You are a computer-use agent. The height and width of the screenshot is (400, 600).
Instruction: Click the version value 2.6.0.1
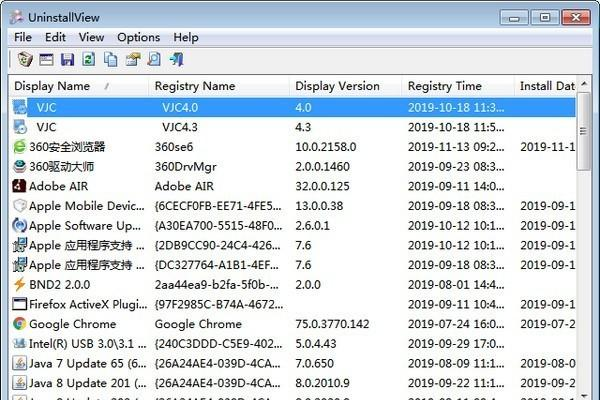[x=312, y=226]
